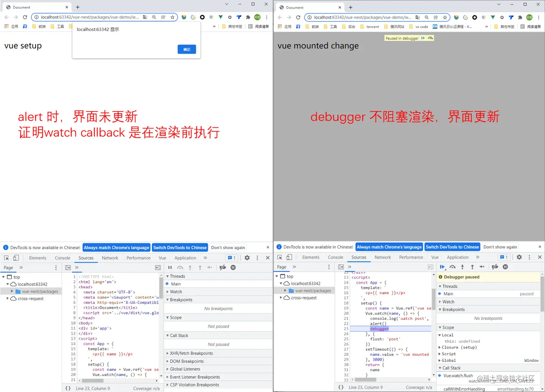Hide navigator pane in right DevTools
The image size is (545, 392).
pyautogui.click(x=341, y=267)
